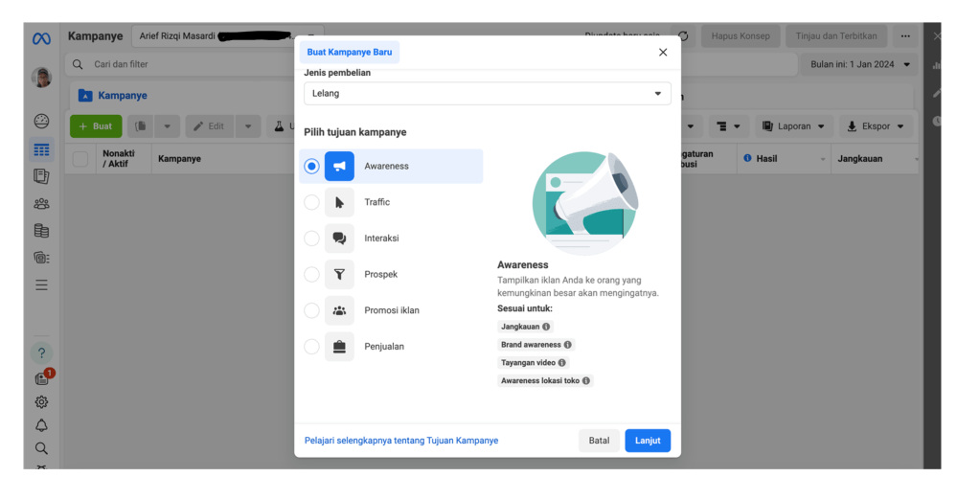Expand the arrow next to duplicate button
This screenshot has width=980, height=500.
coord(167,126)
